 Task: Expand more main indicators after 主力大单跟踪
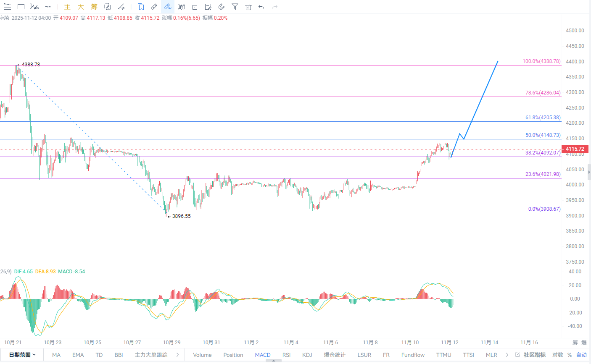point(178,355)
